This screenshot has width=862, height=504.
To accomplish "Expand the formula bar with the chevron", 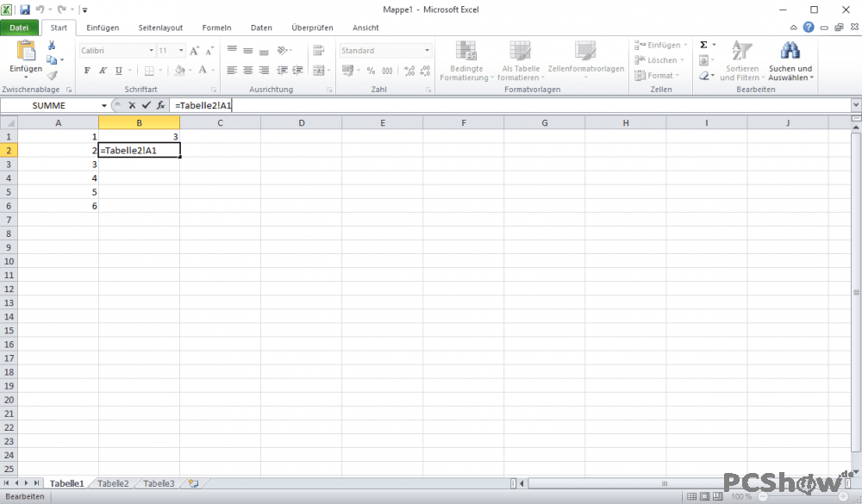I will 855,104.
